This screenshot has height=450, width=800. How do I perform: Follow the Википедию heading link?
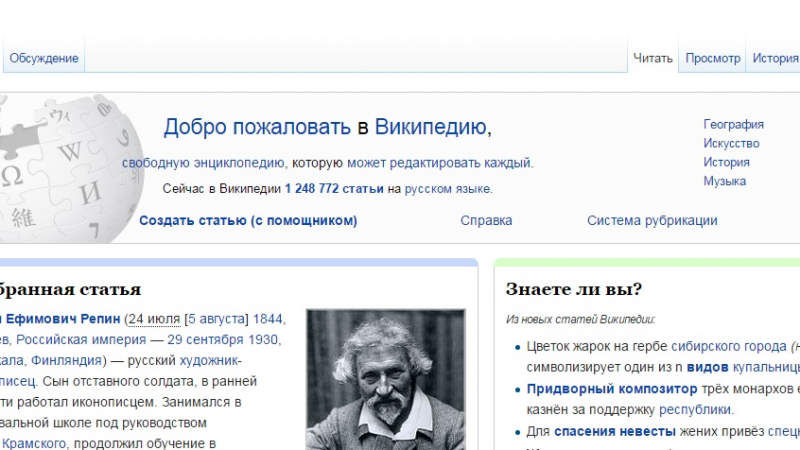click(x=431, y=127)
